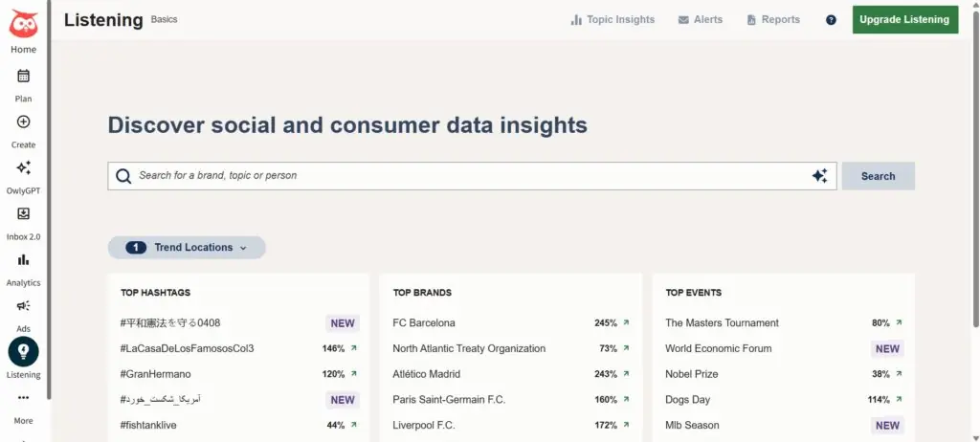Open the Plan calendar icon
Viewport: 980px width, 442px height.
pos(23,76)
